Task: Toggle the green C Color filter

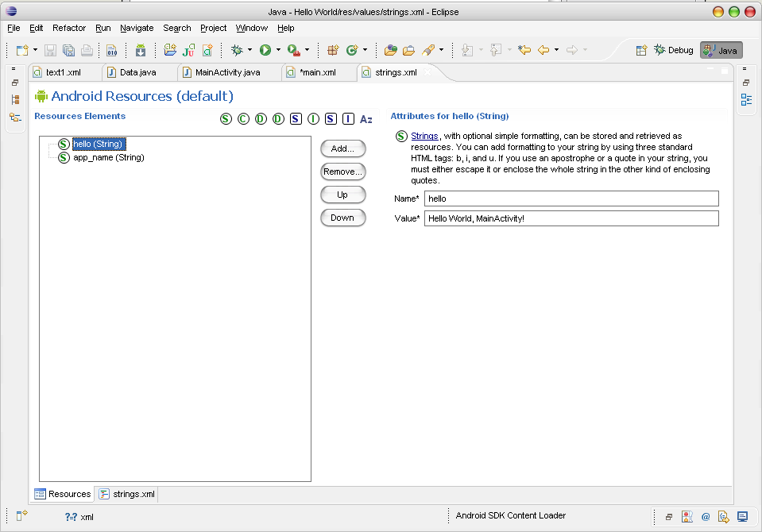Action: [243, 119]
